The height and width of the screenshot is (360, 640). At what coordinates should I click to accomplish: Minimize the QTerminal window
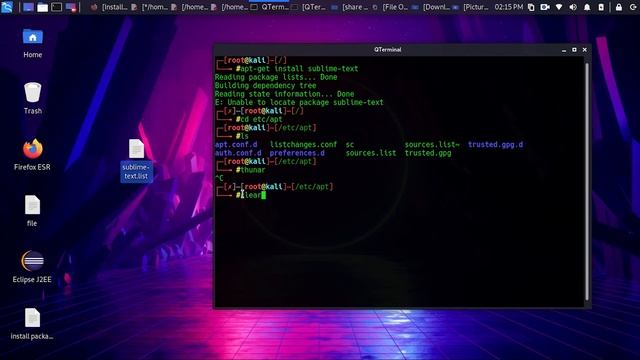tap(564, 50)
